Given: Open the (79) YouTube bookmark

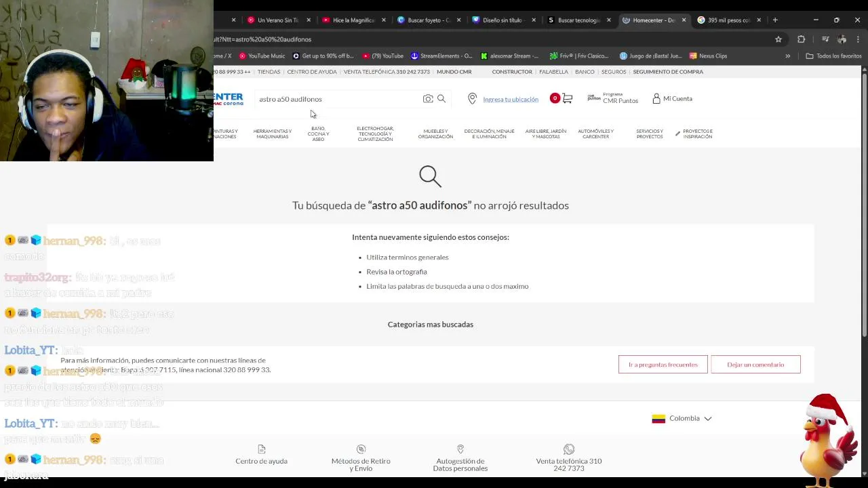Looking at the screenshot, I should pyautogui.click(x=383, y=56).
